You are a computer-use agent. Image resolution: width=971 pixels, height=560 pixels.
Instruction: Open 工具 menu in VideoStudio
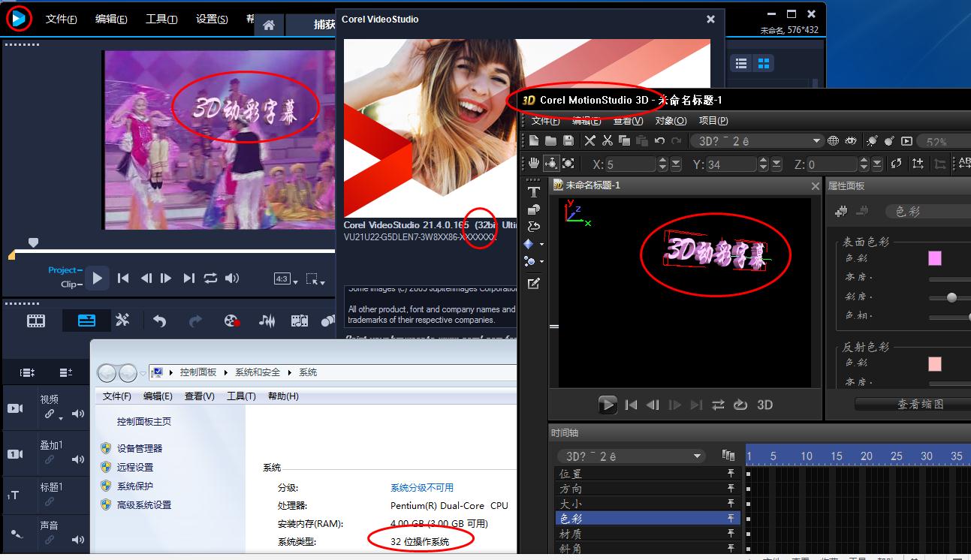tap(161, 19)
